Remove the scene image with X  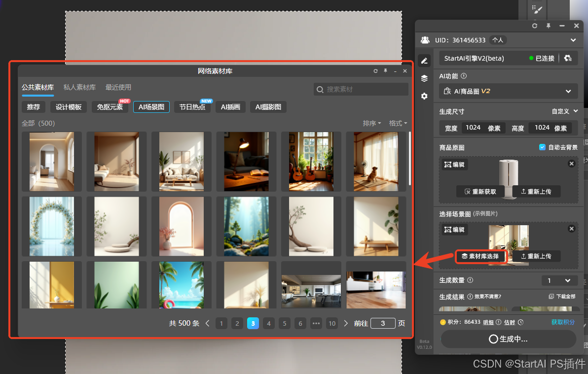pyautogui.click(x=571, y=229)
